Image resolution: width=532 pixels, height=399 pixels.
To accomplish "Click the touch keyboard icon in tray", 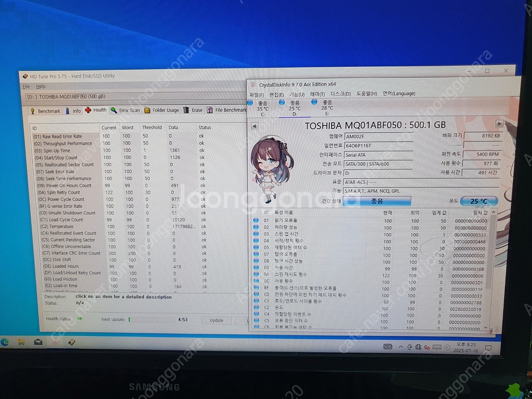I will click(x=437, y=347).
